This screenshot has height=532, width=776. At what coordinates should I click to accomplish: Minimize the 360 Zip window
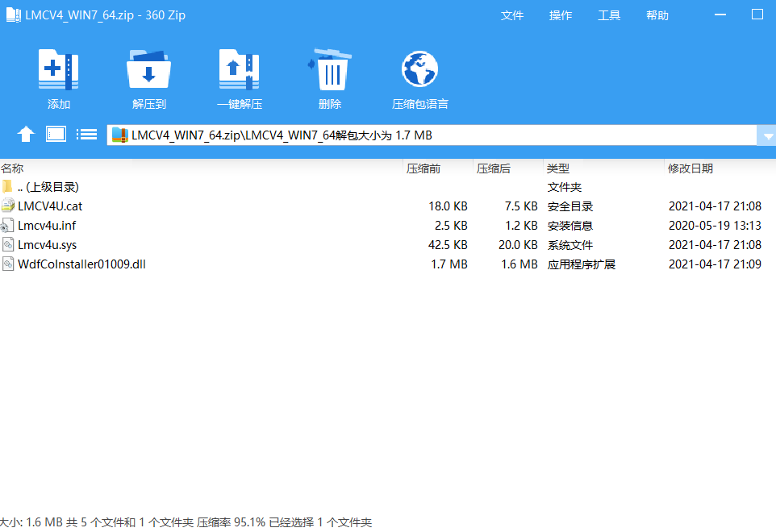pyautogui.click(x=720, y=15)
